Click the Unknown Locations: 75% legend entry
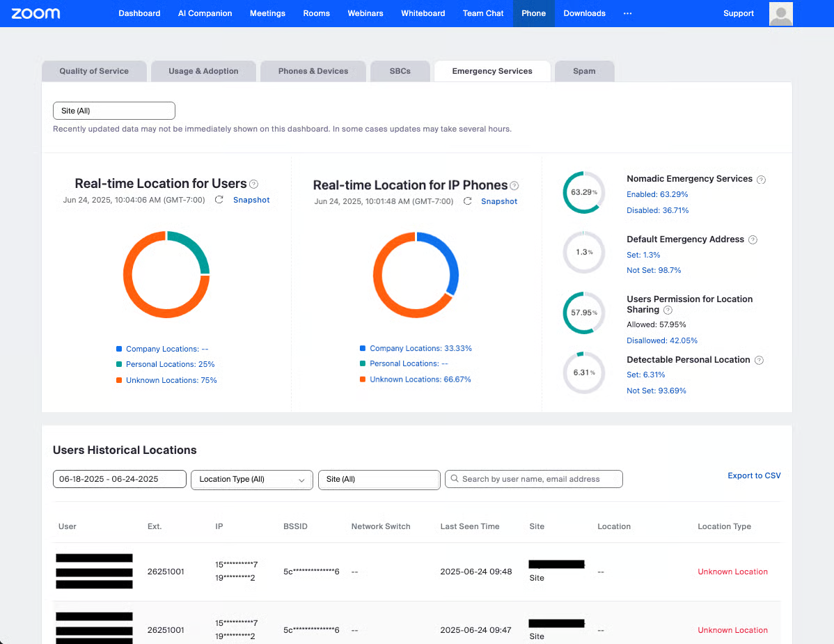Screen dimensions: 834x644 (x=171, y=380)
